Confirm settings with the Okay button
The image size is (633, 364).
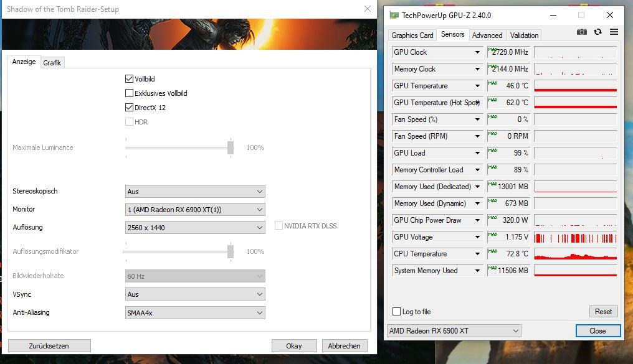[294, 346]
